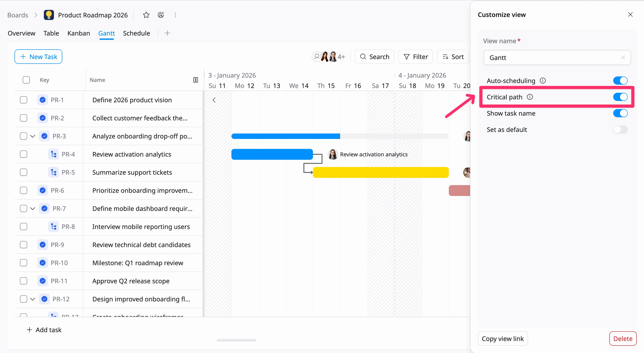Collapse the PR-7 subtasks chevron
Screen dimensions: 644x353
point(33,209)
